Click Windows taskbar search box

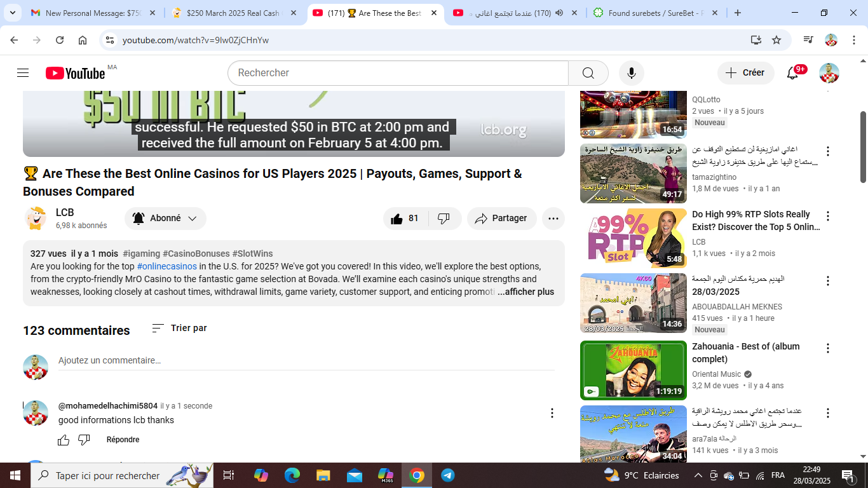[x=122, y=475]
